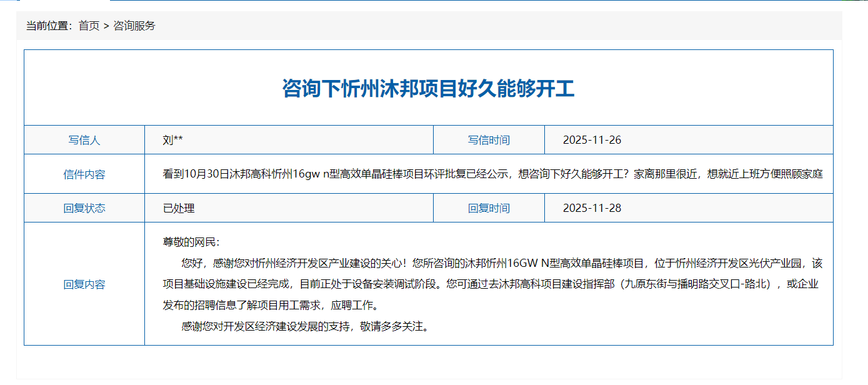Click the letter content starting 看到10月30日
The width and height of the screenshot is (868, 385).
tap(492, 174)
